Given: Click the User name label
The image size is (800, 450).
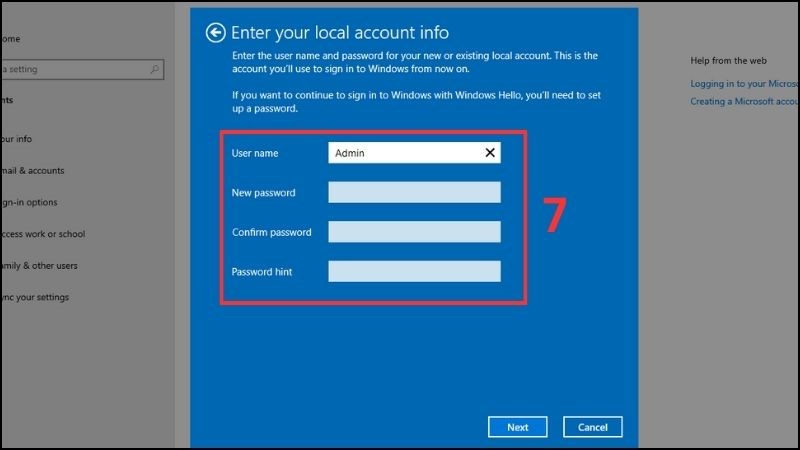Looking at the screenshot, I should click(255, 153).
